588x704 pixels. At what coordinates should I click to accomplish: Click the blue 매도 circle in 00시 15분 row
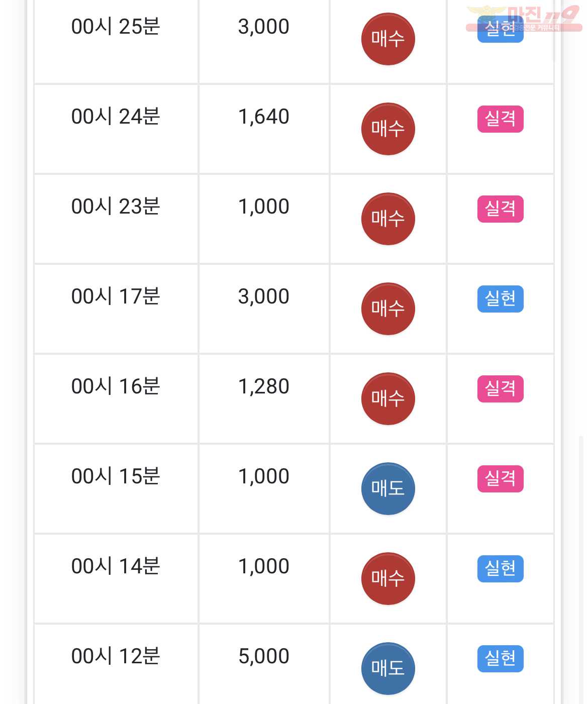coord(388,488)
